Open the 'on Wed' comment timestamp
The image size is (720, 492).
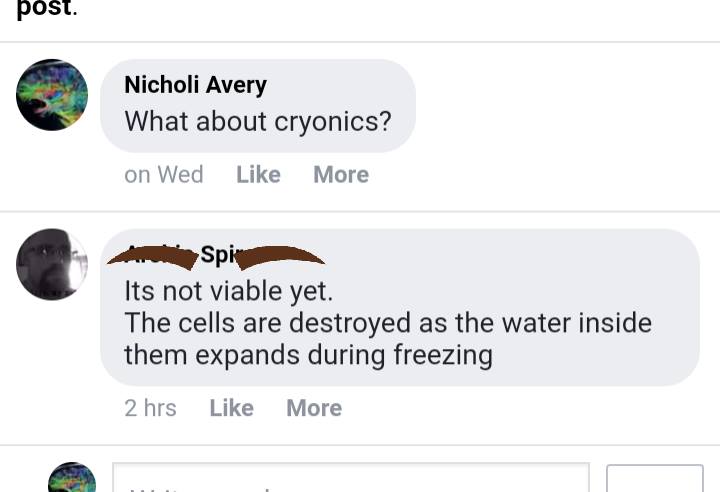[x=163, y=175]
